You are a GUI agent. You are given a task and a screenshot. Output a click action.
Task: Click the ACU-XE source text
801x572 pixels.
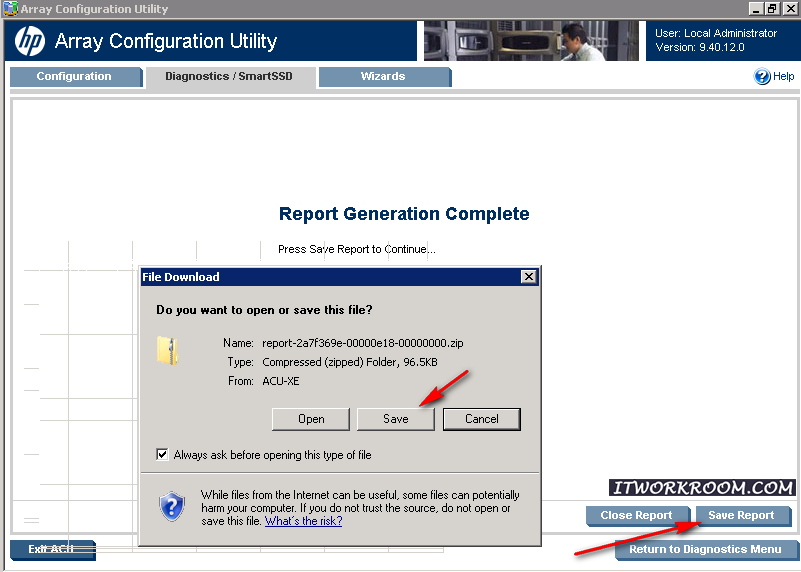281,381
